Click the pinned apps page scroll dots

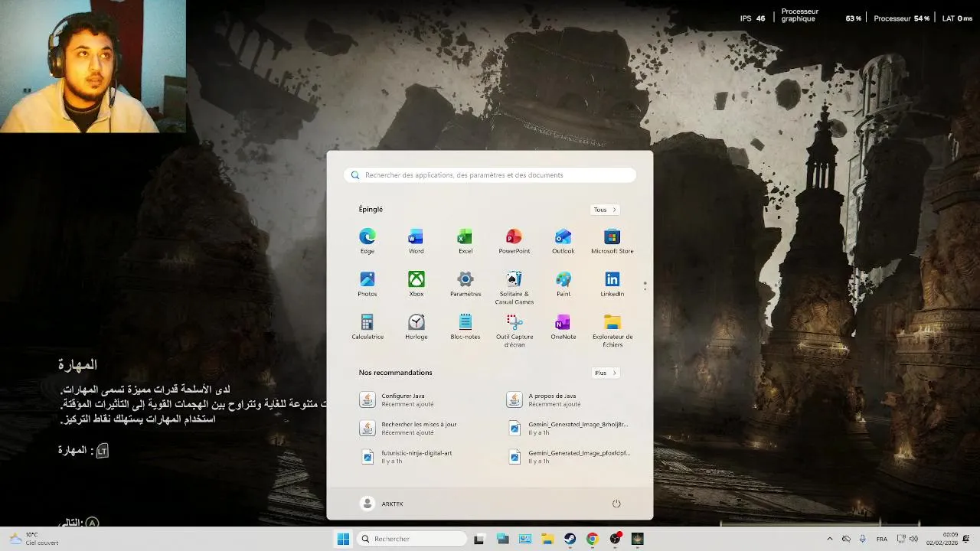pos(645,285)
